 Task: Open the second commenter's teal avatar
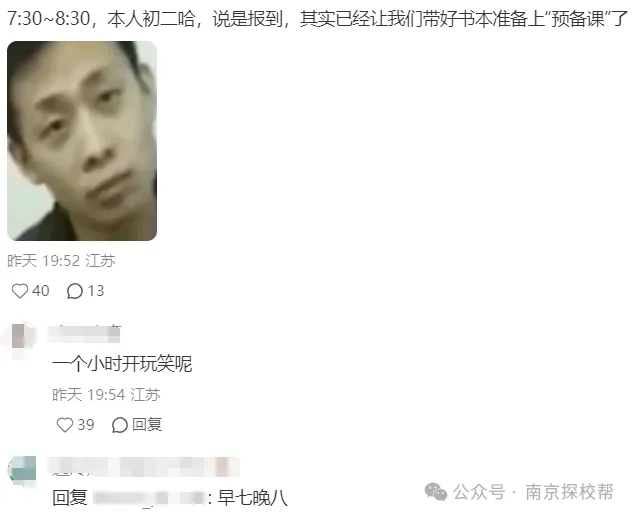pyautogui.click(x=22, y=471)
